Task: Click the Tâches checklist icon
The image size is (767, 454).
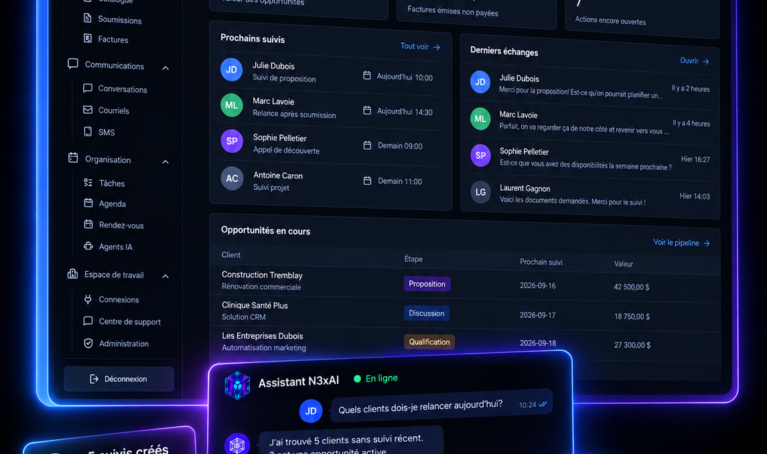Action: (x=88, y=182)
